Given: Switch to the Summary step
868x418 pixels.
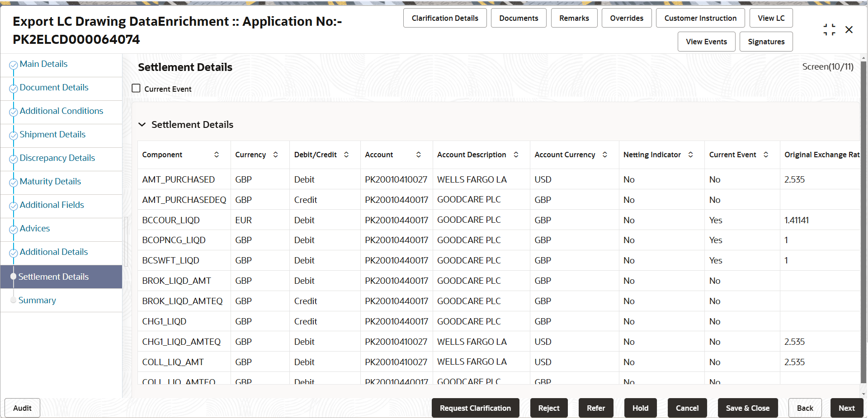Looking at the screenshot, I should [x=38, y=300].
